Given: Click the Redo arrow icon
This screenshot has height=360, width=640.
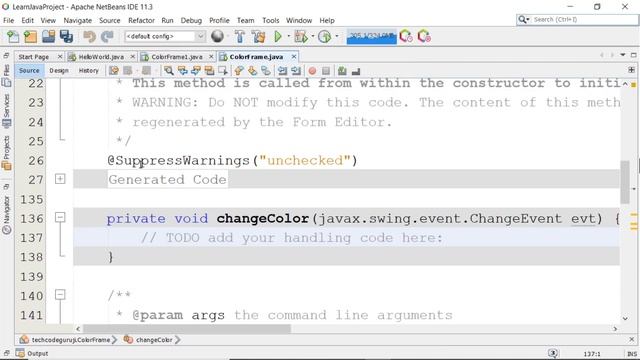Looking at the screenshot, I should point(107,37).
